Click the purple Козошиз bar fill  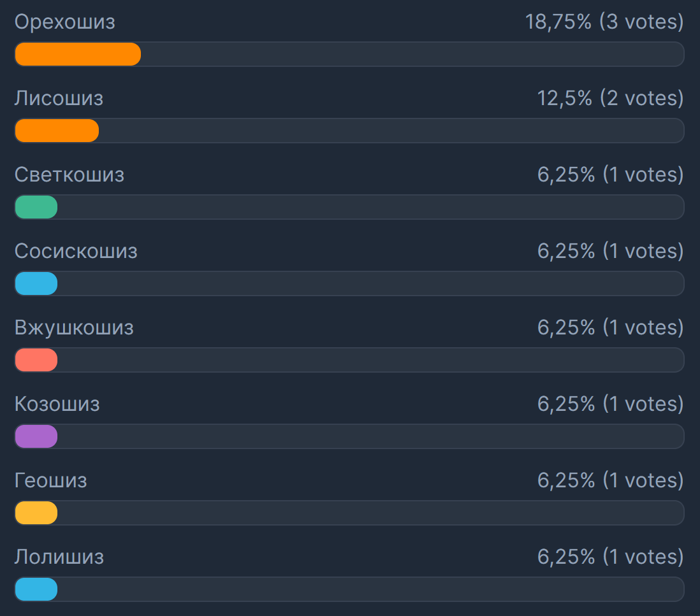coord(36,436)
